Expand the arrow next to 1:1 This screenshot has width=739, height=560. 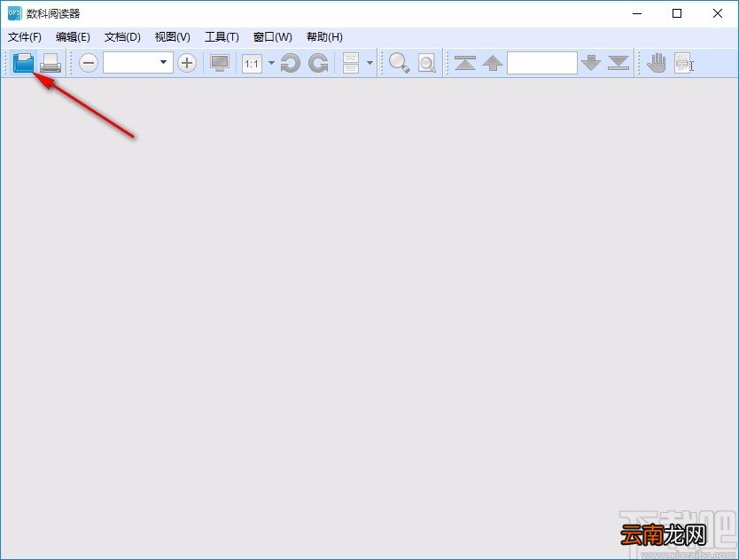coord(271,63)
